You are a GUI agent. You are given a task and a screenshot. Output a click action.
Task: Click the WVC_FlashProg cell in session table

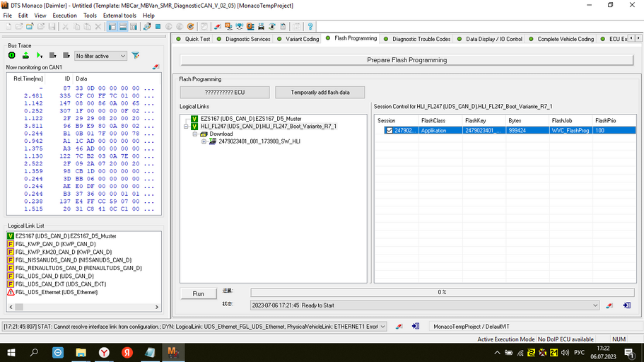click(570, 130)
